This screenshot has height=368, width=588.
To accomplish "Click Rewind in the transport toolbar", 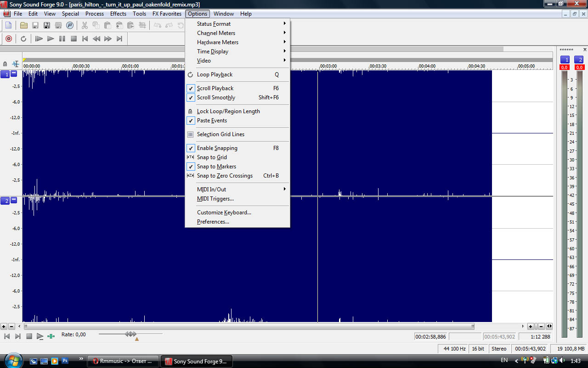I will click(x=96, y=39).
